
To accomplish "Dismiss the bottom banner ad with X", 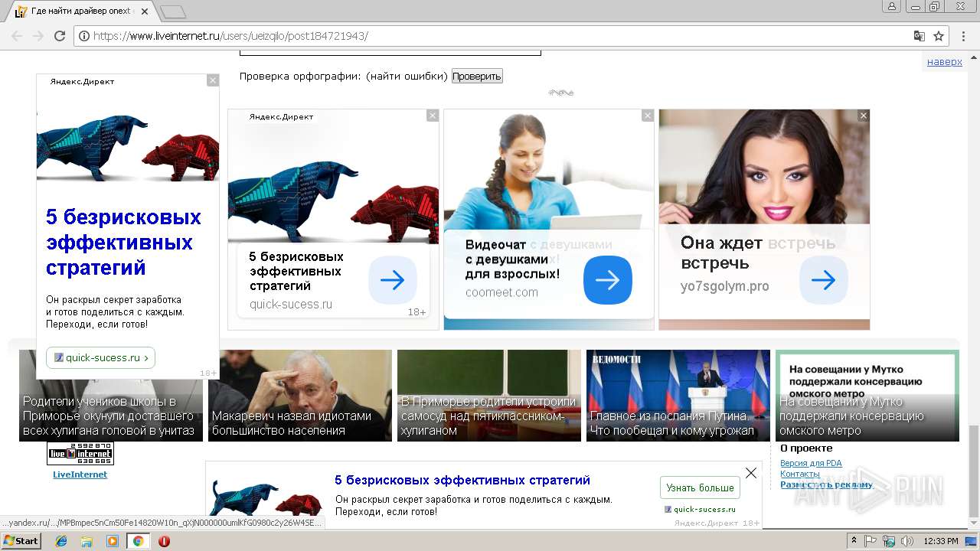I will [x=751, y=473].
